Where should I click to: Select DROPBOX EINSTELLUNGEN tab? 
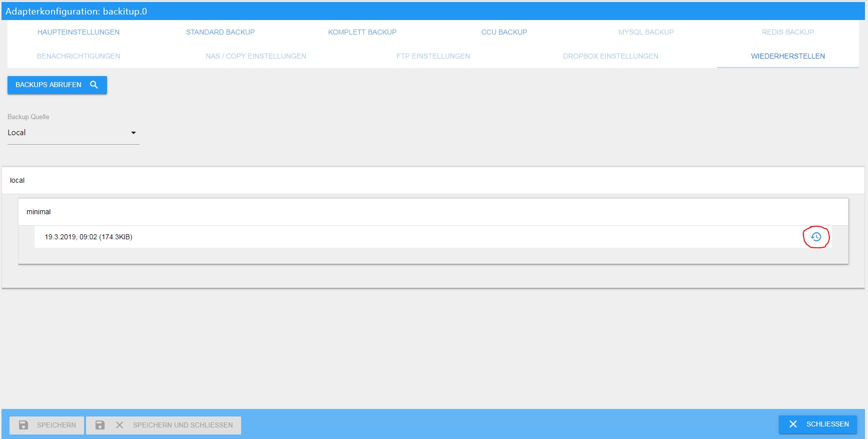coord(610,56)
